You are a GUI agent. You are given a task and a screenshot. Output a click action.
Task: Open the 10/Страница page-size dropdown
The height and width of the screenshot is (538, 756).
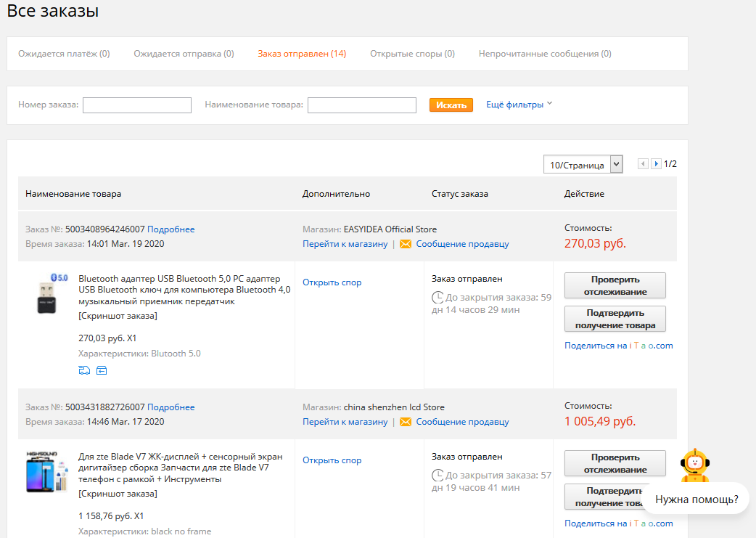583,164
